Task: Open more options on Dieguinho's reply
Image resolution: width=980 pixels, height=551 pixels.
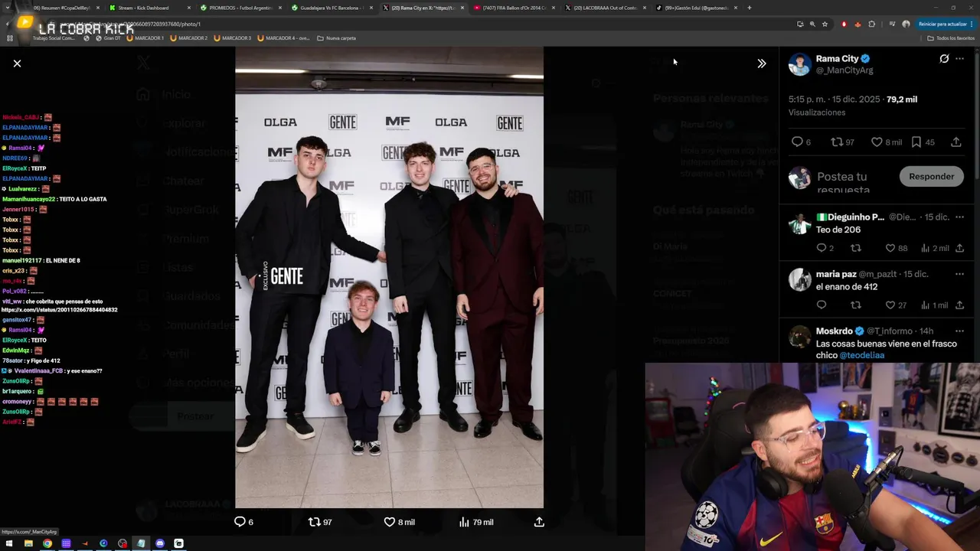Action: click(959, 217)
